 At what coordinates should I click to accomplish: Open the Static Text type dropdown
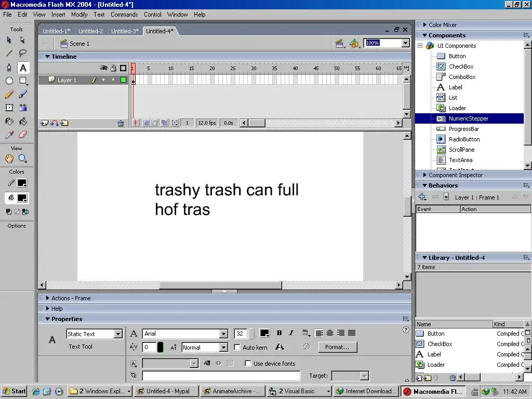[118, 334]
